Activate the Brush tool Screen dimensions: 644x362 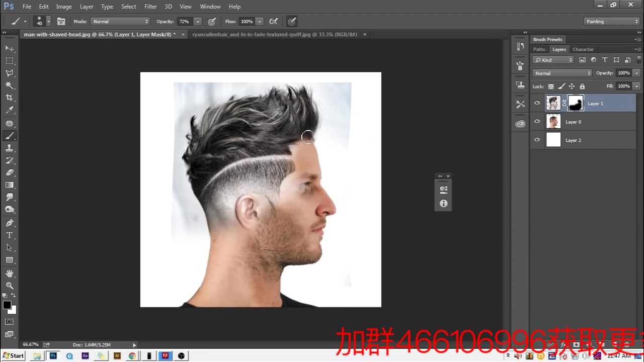(x=10, y=135)
